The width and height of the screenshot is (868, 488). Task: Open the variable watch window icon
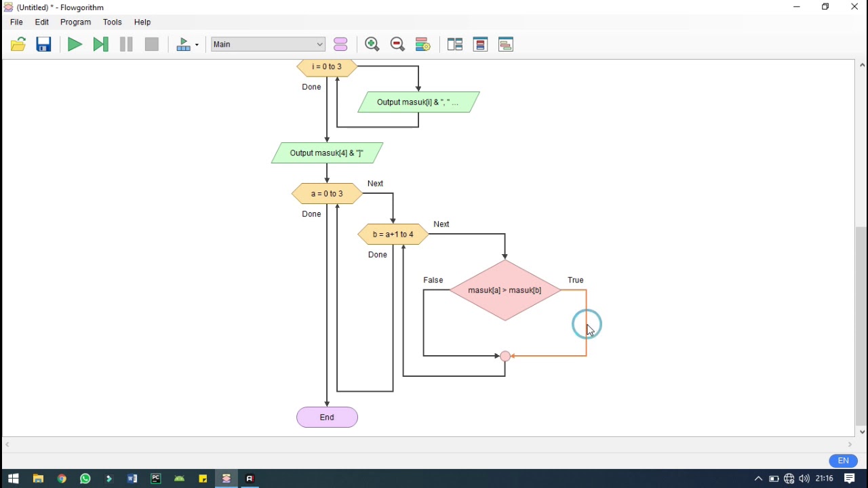click(480, 45)
